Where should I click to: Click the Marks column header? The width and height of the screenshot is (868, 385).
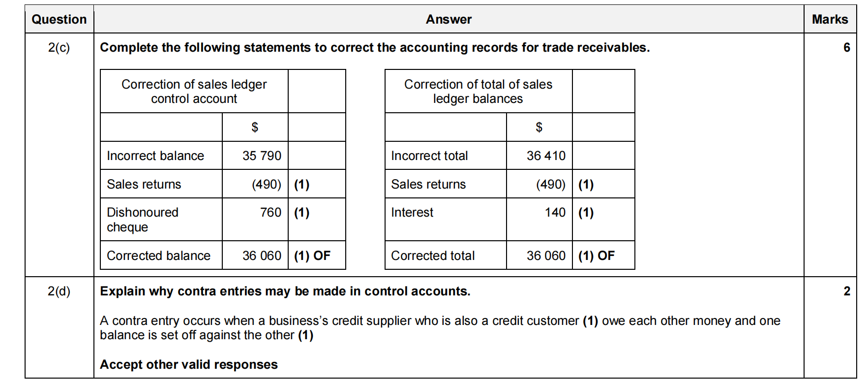(x=830, y=20)
